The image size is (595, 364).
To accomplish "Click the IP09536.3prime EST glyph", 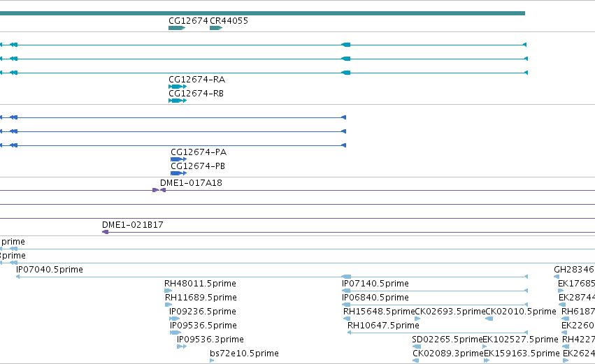I will pos(182,347).
